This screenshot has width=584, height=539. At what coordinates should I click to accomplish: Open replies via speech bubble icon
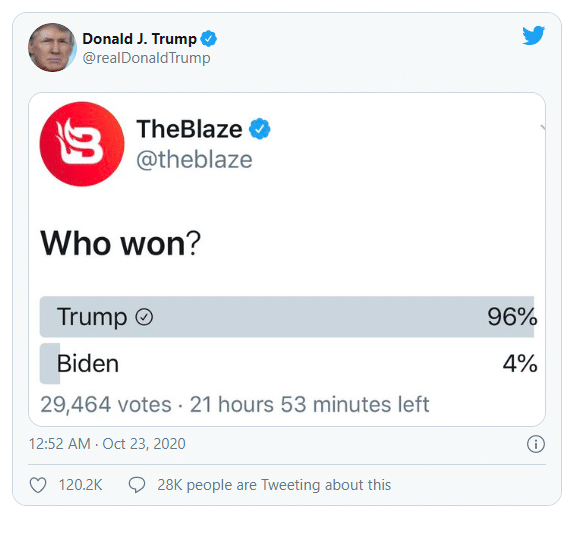137,485
